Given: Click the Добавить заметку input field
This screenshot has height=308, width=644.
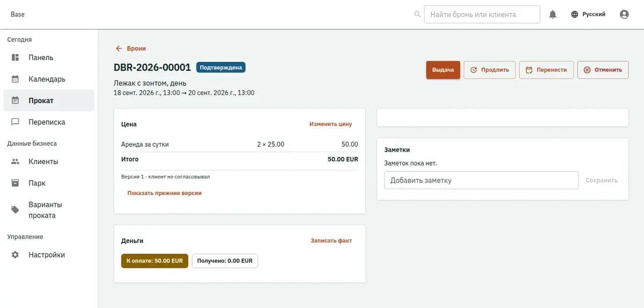Looking at the screenshot, I should pos(481,181).
